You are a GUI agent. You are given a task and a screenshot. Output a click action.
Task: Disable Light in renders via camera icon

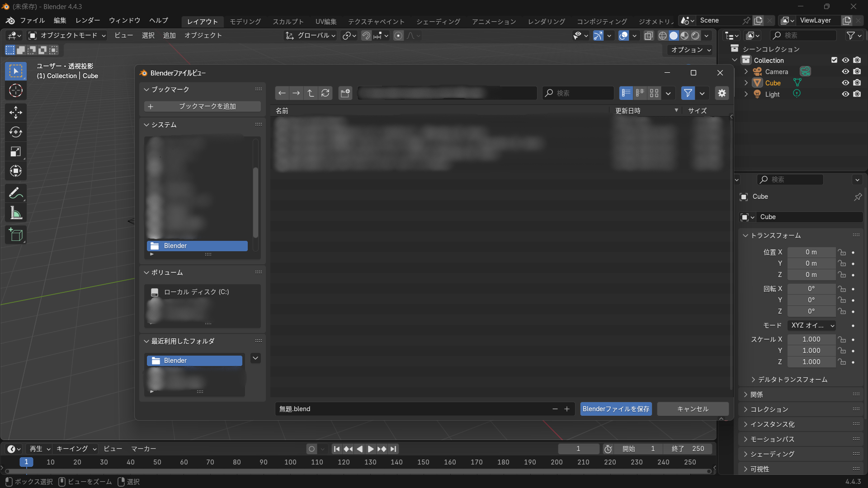[x=857, y=94]
